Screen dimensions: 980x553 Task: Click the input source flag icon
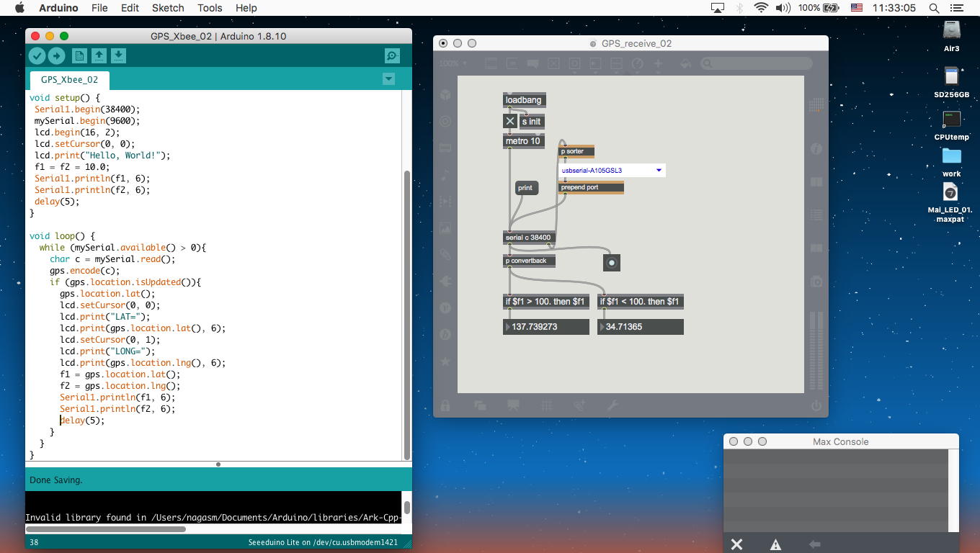click(x=856, y=8)
